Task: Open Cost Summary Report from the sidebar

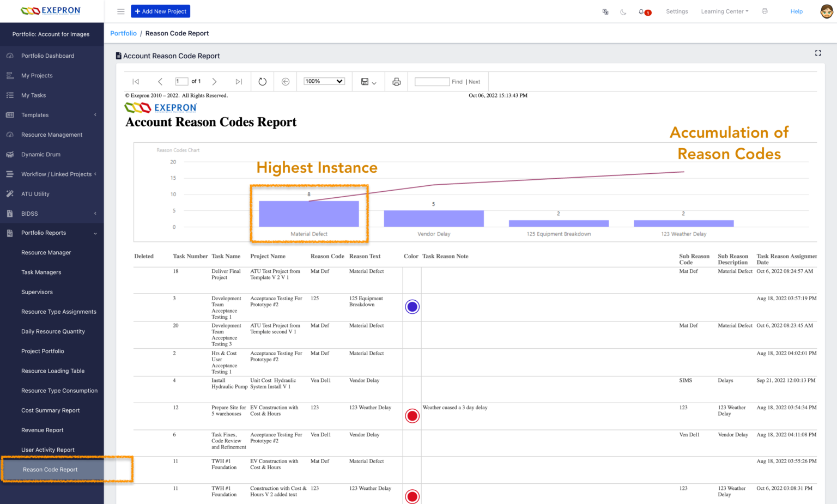Action: tap(50, 410)
